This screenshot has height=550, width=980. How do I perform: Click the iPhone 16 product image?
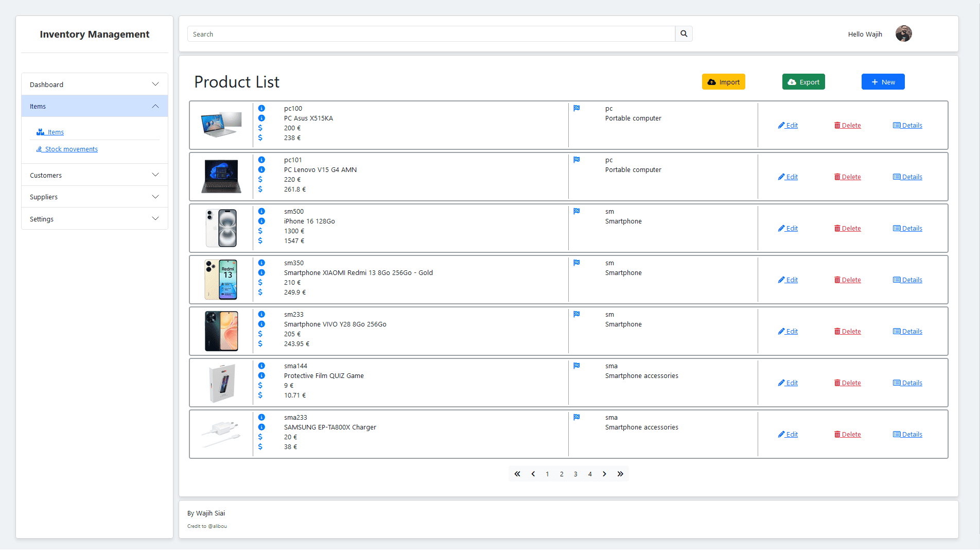coord(221,228)
